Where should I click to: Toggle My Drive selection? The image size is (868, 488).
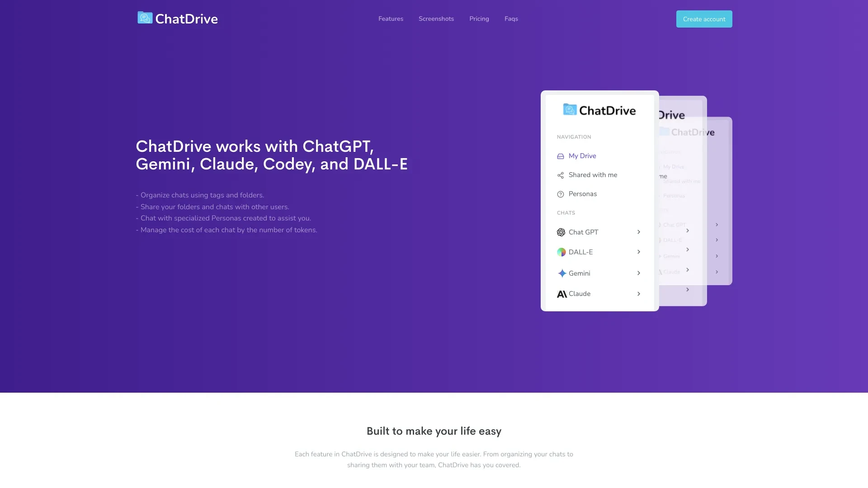point(581,155)
